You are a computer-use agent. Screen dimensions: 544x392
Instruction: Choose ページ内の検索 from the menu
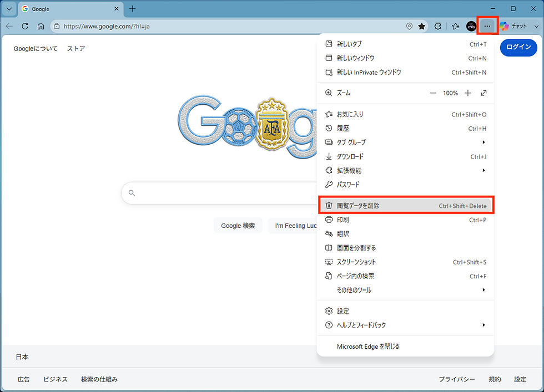(405, 276)
